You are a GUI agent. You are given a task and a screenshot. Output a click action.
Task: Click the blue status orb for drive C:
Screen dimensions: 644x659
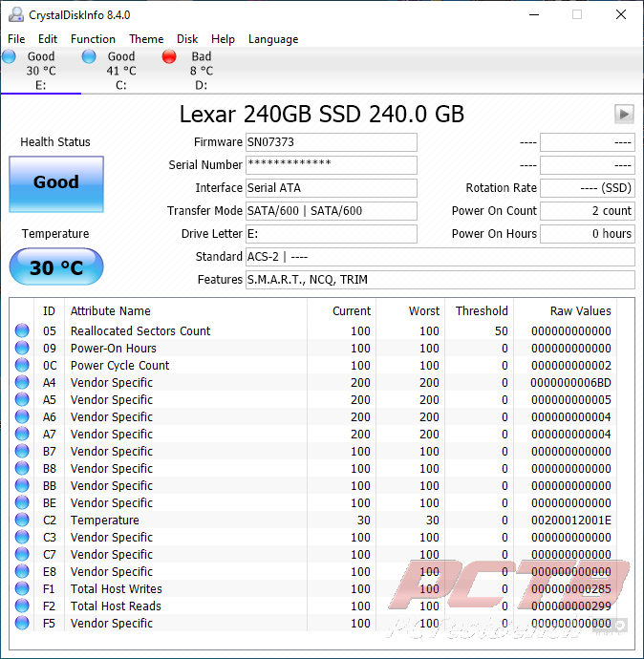click(89, 56)
